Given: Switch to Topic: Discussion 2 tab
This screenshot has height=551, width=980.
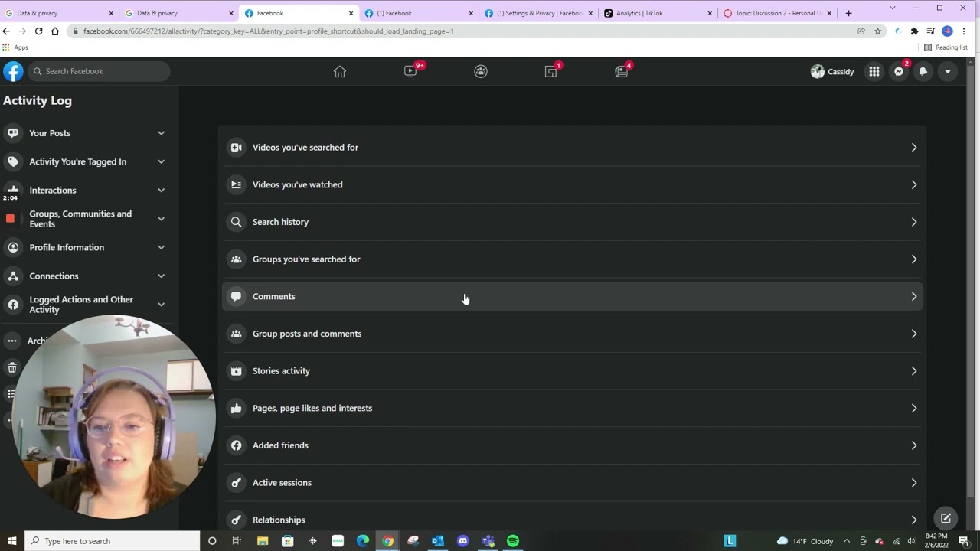Looking at the screenshot, I should click(x=777, y=13).
